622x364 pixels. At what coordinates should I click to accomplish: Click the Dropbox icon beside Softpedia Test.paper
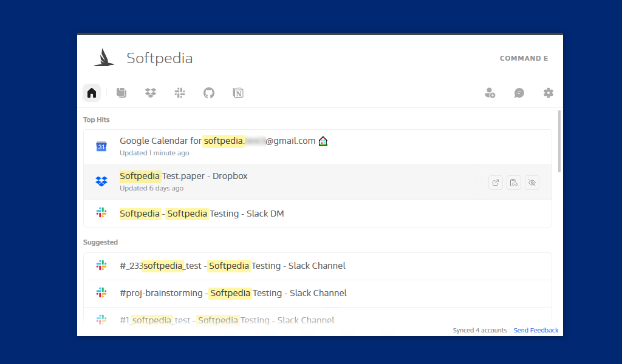(101, 181)
